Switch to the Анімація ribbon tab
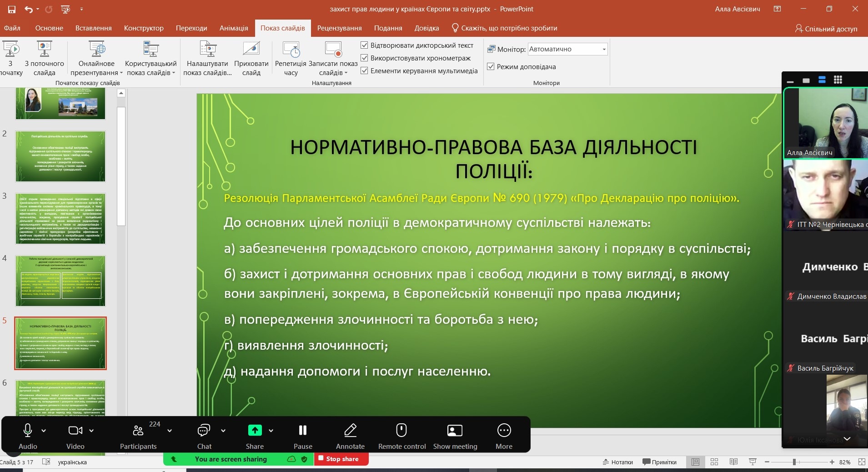The height and width of the screenshot is (472, 868). click(234, 28)
